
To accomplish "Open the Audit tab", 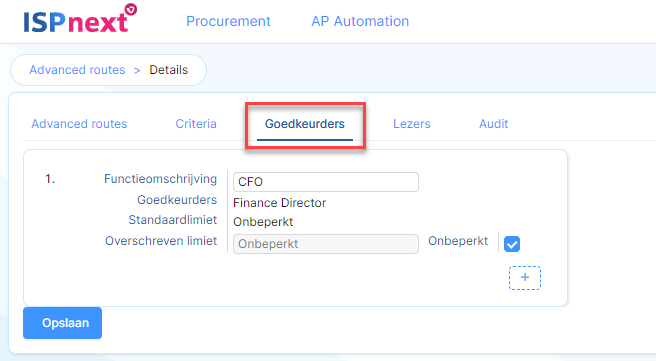I will [494, 124].
